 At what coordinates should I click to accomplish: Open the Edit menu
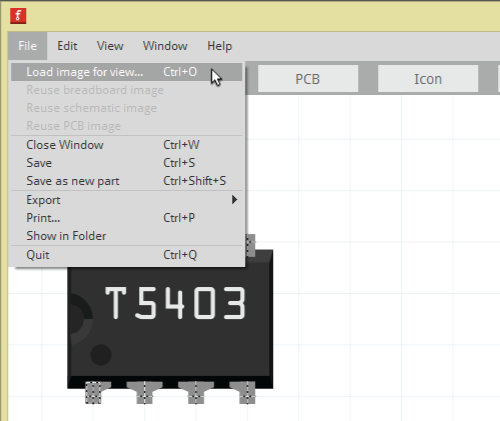(67, 46)
